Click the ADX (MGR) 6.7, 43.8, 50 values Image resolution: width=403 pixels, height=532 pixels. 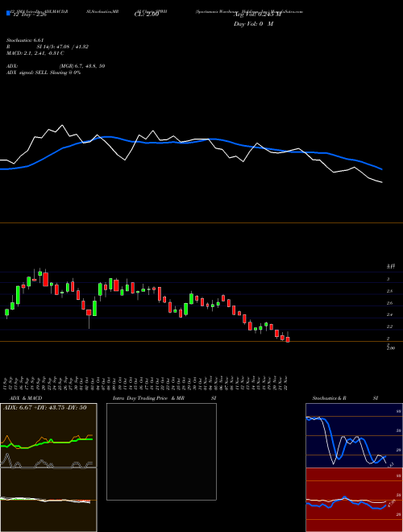[x=82, y=66]
